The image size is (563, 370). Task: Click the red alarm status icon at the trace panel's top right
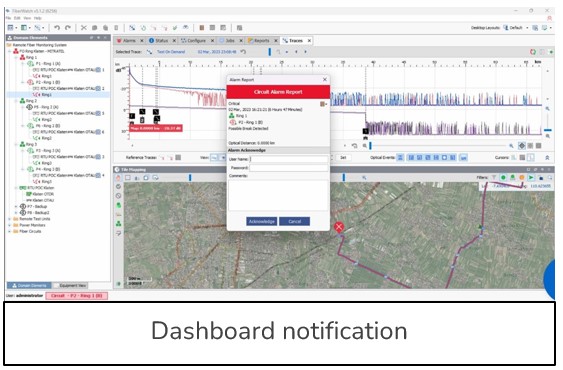click(533, 52)
